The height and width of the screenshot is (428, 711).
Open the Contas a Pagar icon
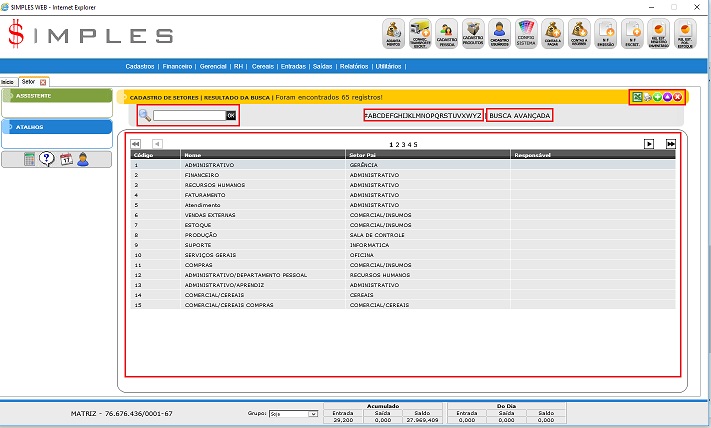(x=552, y=34)
